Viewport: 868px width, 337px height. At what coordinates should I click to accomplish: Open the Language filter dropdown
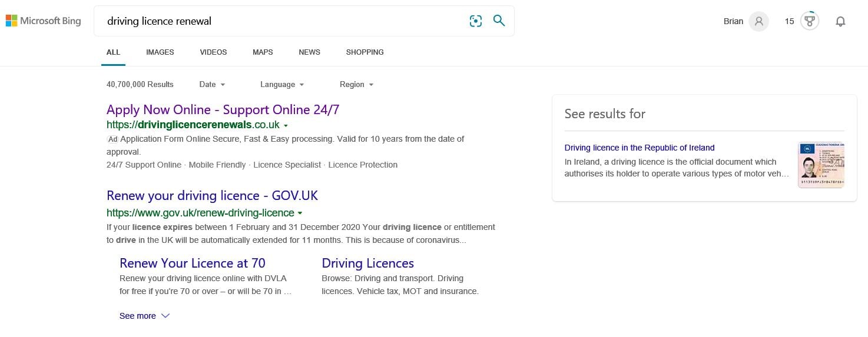tap(282, 85)
